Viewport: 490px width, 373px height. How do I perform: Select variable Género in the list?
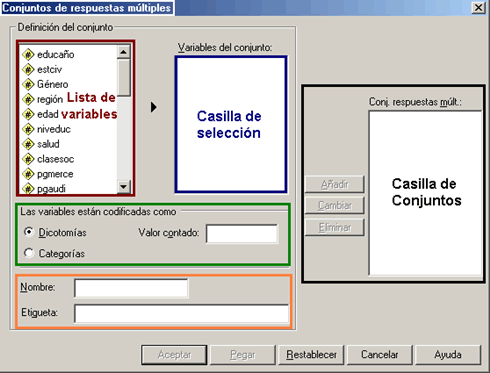(x=53, y=84)
